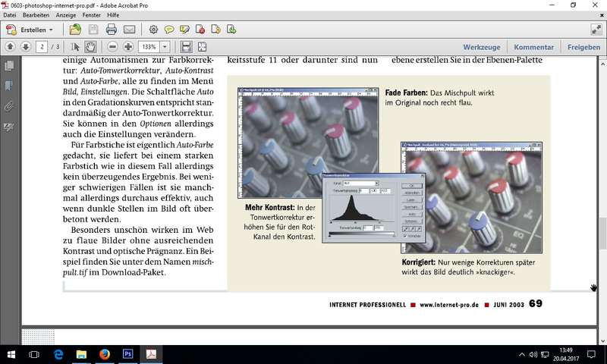Image resolution: width=607 pixels, height=364 pixels.
Task: Toggle the text selection arrow tool
Action: (x=74, y=47)
